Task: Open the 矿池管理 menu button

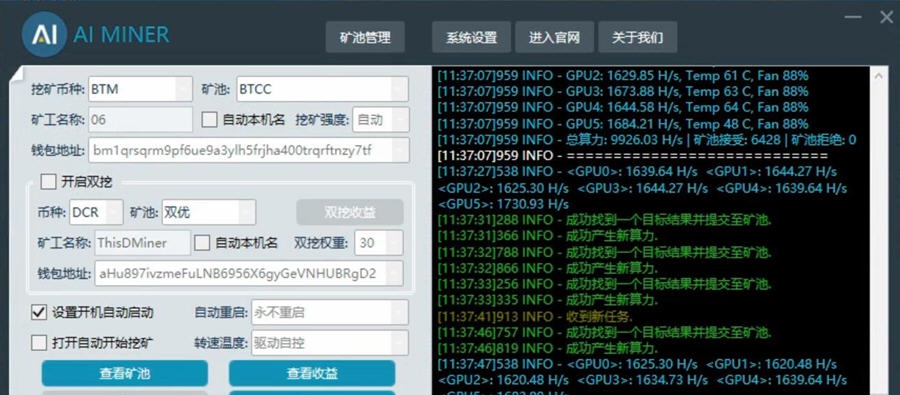Action: [x=365, y=37]
